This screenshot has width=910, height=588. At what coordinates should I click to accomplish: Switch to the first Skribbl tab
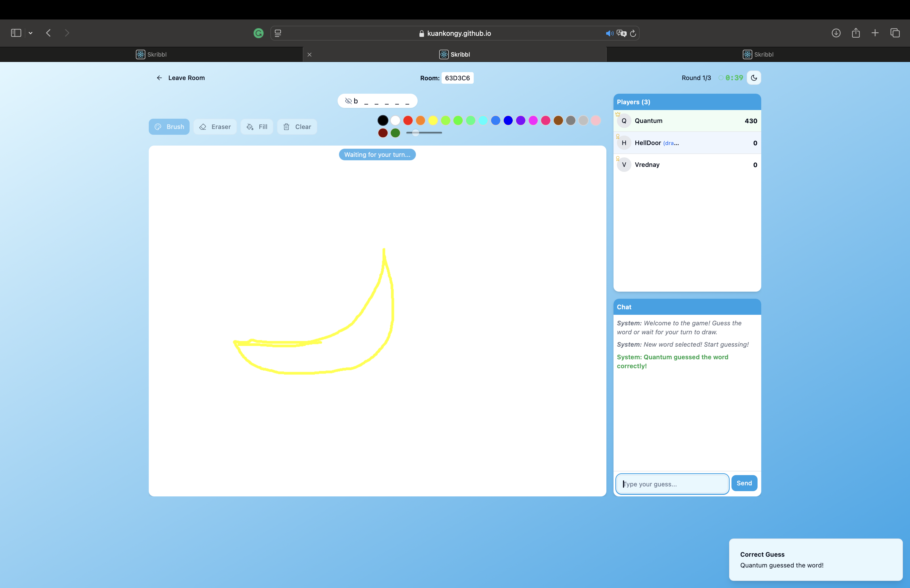point(152,54)
